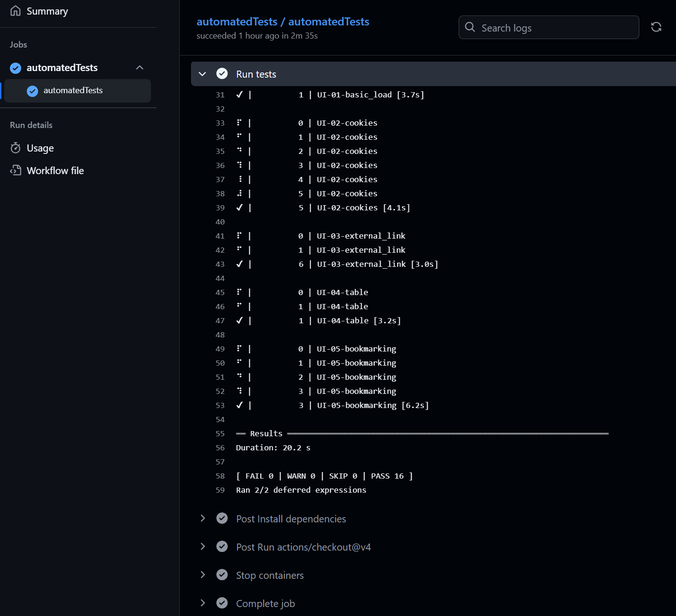Click the automatedTests / automatedTests heading
This screenshot has width=676, height=616.
(283, 22)
